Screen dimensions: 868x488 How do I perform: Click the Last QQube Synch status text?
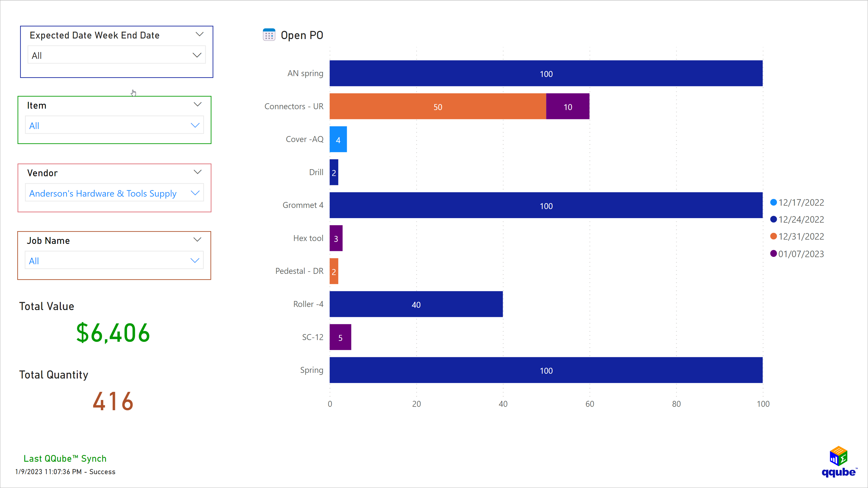65,458
